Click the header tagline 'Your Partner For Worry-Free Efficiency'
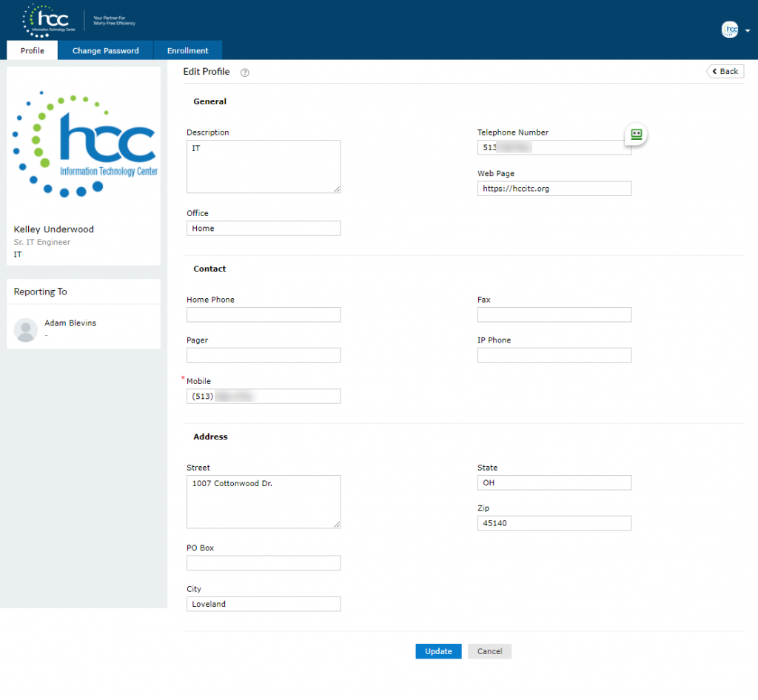Image resolution: width=758 pixels, height=700 pixels. point(114,21)
